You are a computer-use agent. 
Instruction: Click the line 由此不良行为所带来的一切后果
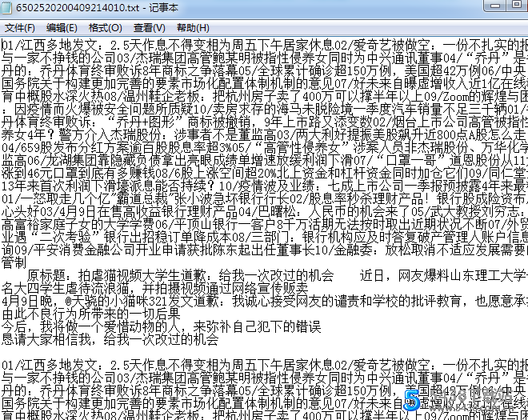coord(91,314)
